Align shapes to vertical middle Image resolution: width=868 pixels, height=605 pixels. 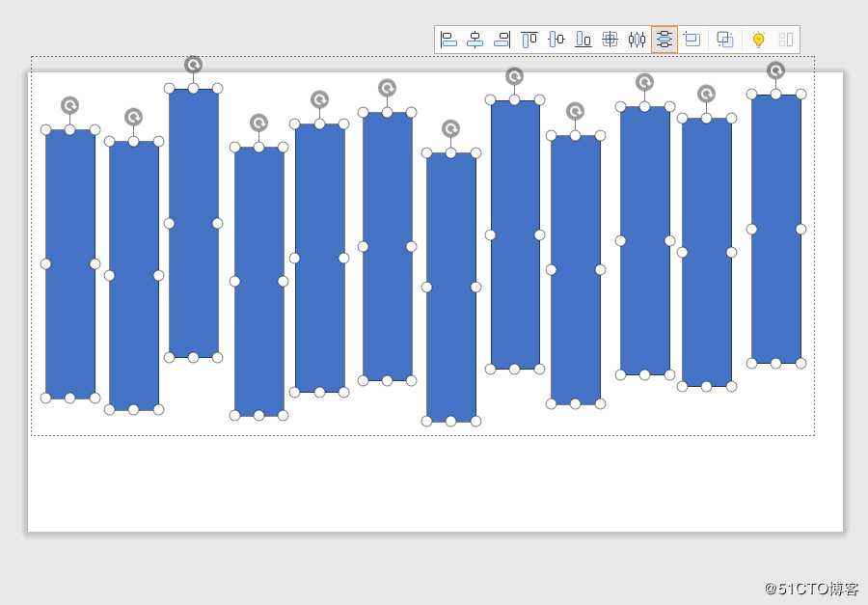556,40
